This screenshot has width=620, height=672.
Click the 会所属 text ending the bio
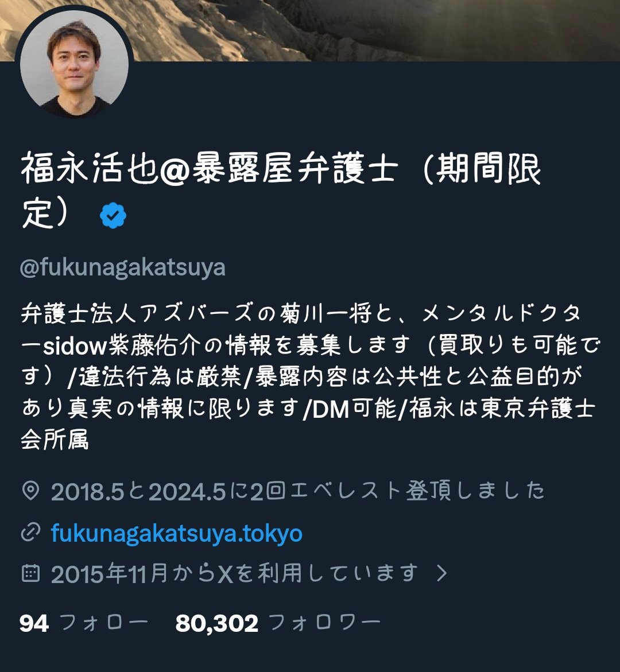click(55, 440)
